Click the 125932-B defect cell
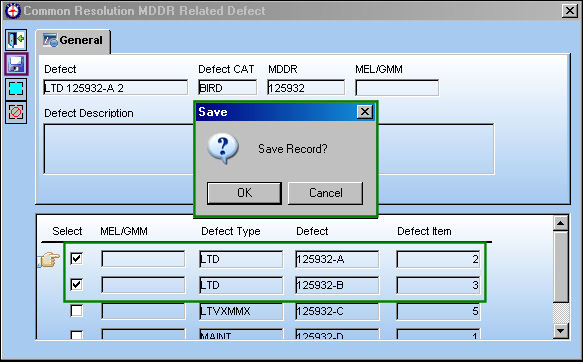This screenshot has height=362, width=583. pos(337,285)
